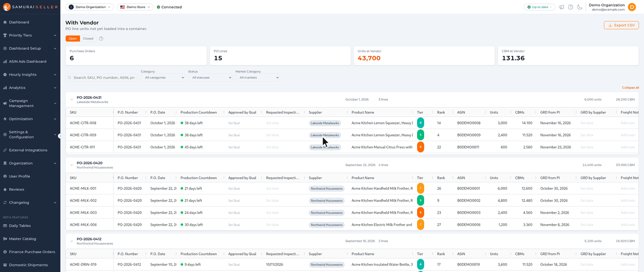Click the Daily Tables icon
Image resolution: width=644 pixels, height=272 pixels.
pos(5,226)
